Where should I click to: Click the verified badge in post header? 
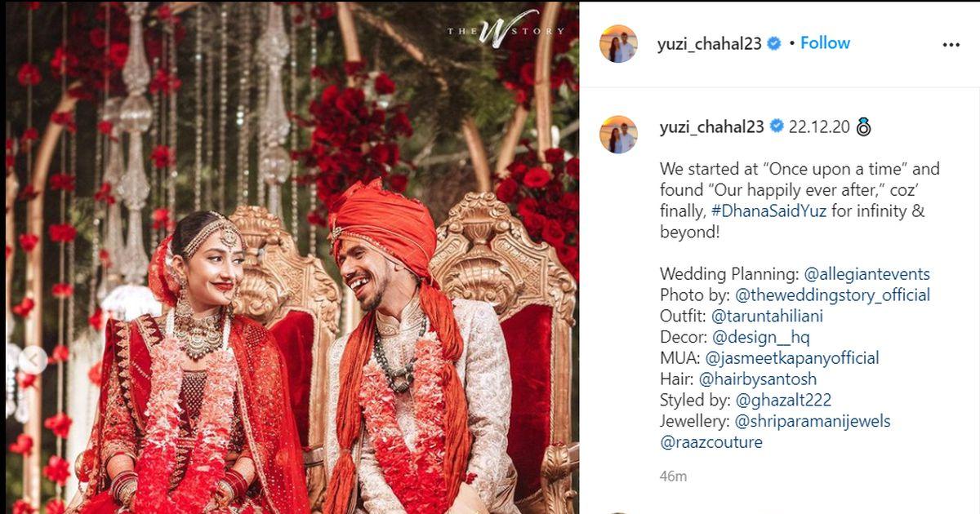tap(775, 43)
